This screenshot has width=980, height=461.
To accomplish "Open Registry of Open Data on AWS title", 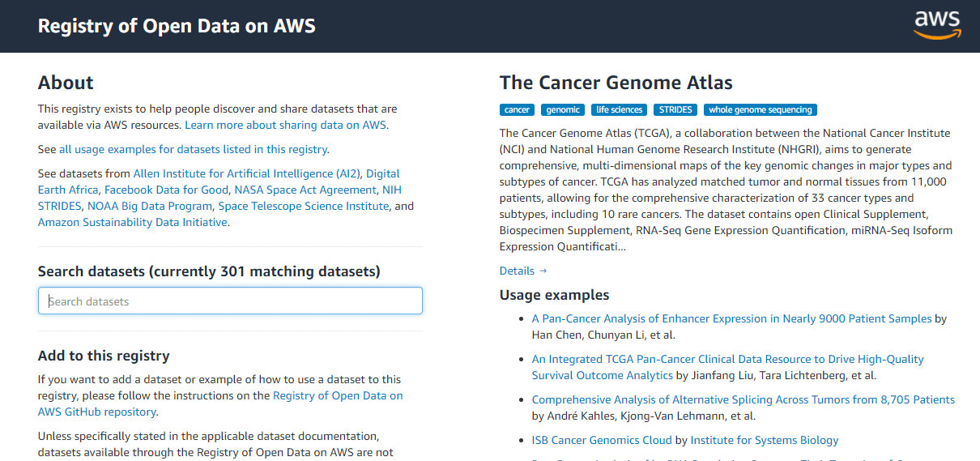I will click(177, 26).
